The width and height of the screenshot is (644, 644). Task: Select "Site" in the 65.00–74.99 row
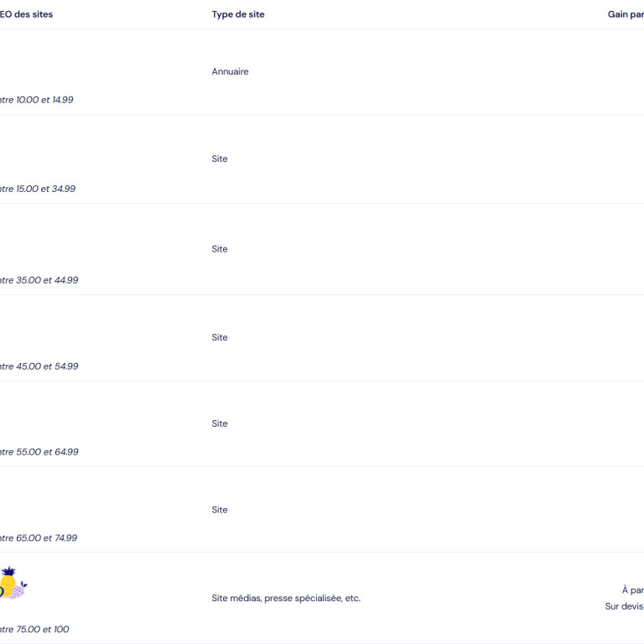click(x=220, y=510)
